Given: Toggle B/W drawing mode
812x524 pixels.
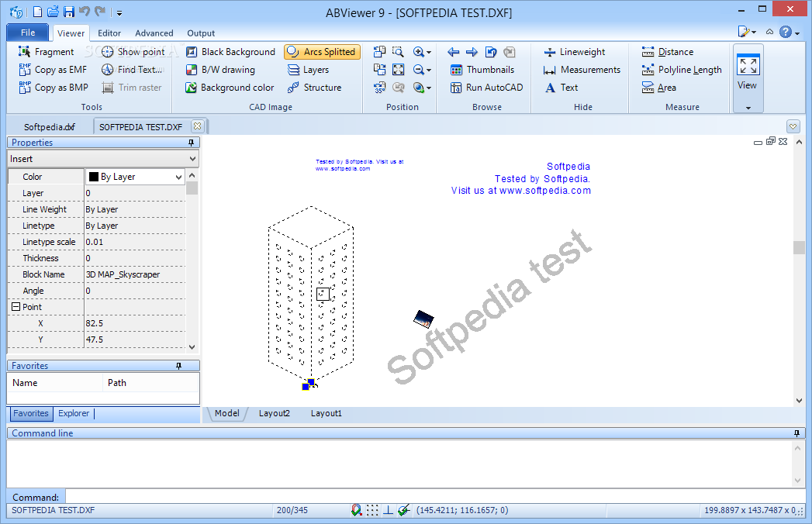Looking at the screenshot, I should tap(220, 70).
